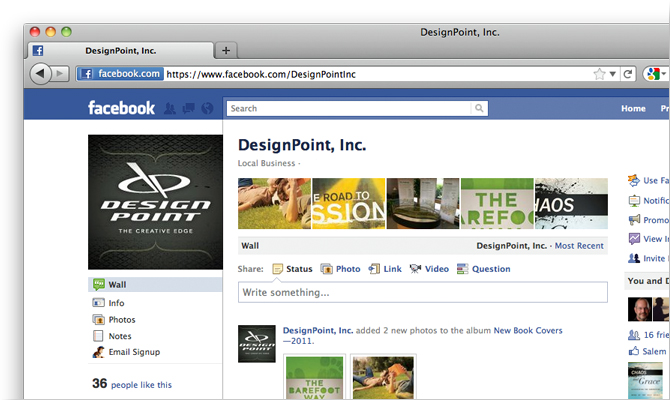Click the DesignPoint profile logo image
The height and width of the screenshot is (400, 670).
156,202
